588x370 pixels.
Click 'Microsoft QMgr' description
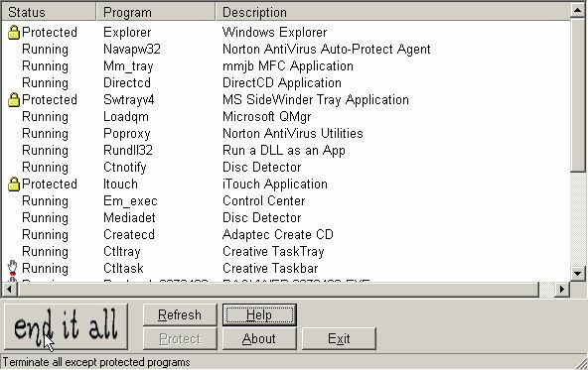[x=266, y=117]
